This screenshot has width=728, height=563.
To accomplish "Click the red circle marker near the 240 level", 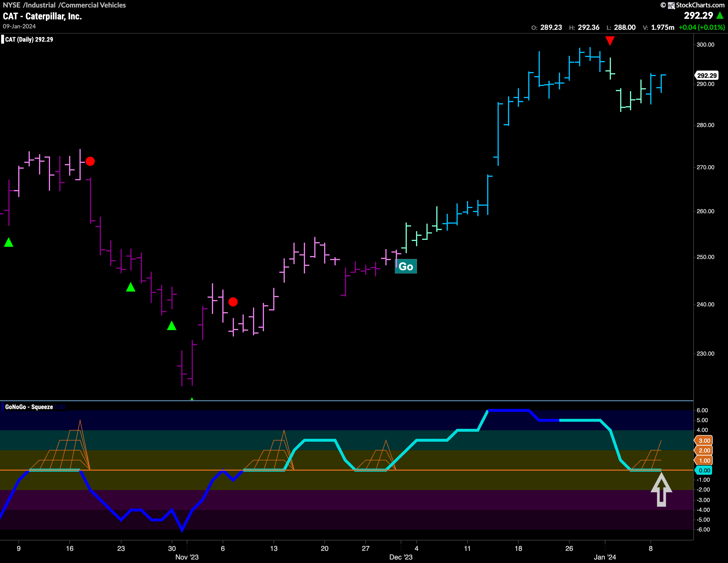I will coord(233,302).
